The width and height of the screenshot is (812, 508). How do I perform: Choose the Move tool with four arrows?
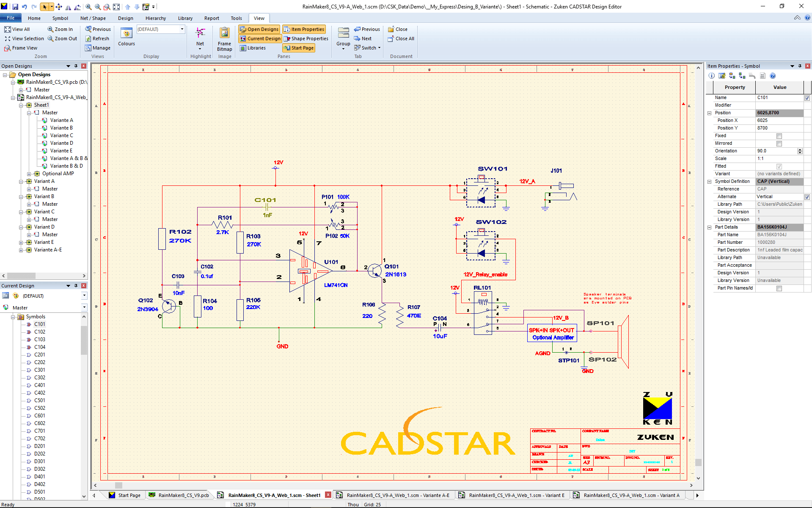pyautogui.click(x=59, y=7)
